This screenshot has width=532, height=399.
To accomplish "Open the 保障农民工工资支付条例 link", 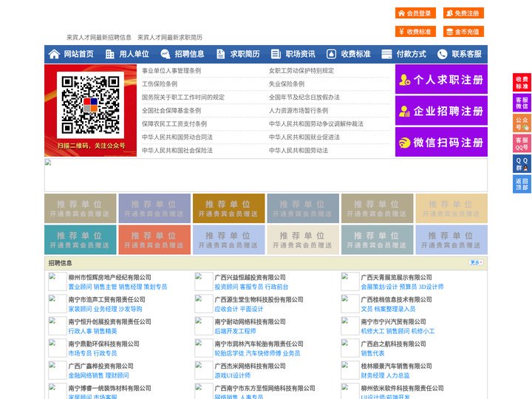I will [x=174, y=124].
